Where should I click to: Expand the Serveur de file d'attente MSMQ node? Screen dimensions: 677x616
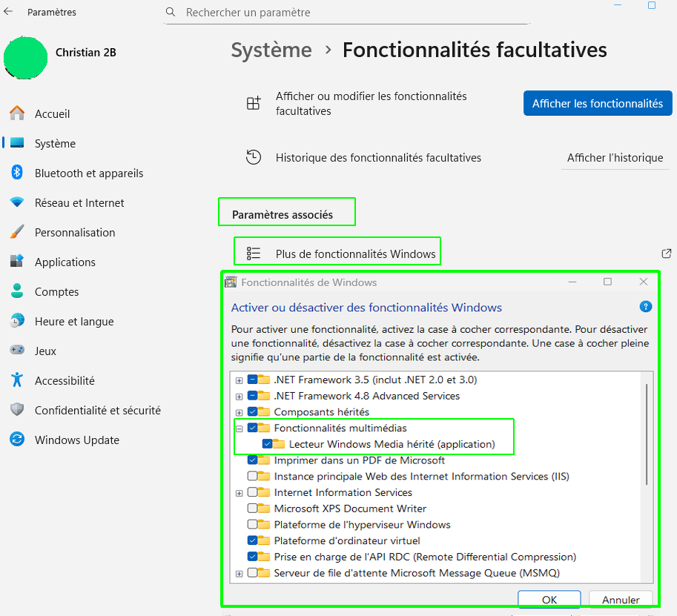[x=240, y=574]
